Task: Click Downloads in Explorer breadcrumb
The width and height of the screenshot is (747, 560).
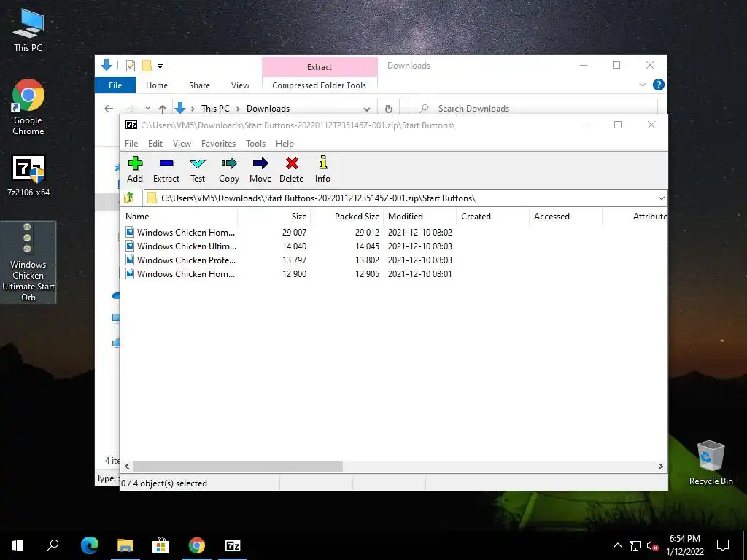Action: (x=268, y=109)
